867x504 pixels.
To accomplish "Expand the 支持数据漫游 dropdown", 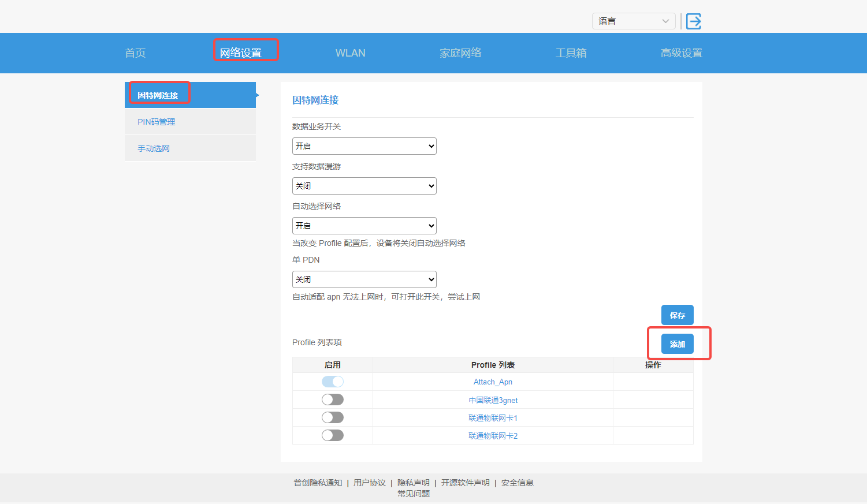I will pos(364,186).
